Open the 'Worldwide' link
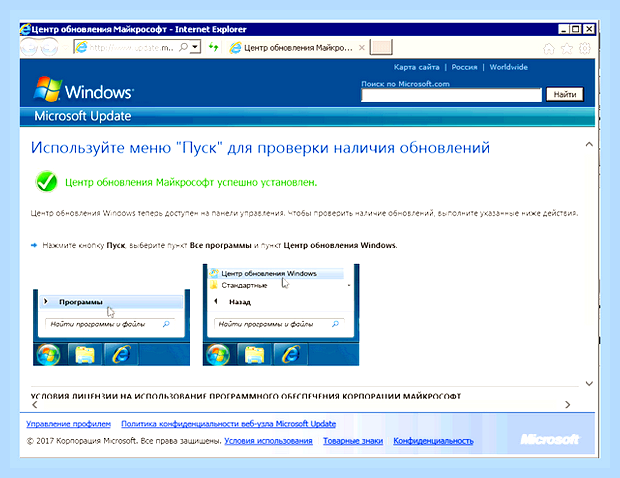The height and width of the screenshot is (478, 620). tap(508, 67)
